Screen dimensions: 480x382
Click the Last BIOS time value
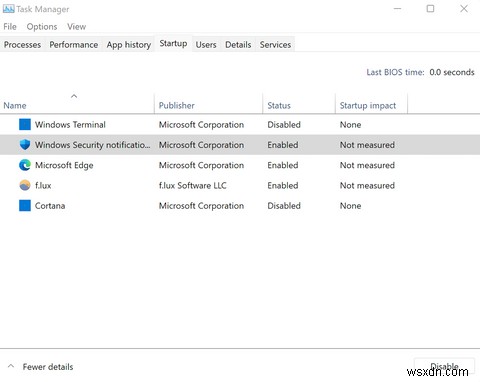(x=452, y=72)
